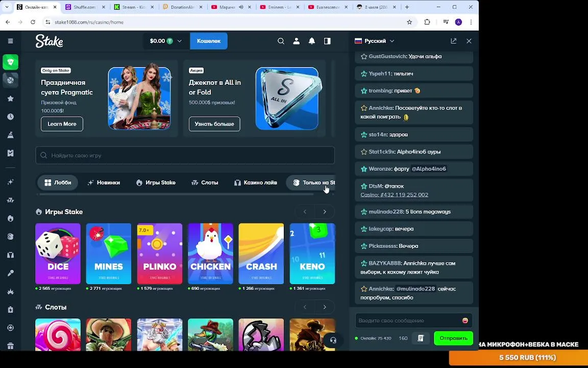Open the sports basketball sidebar icon
This screenshot has height=368, width=588.
pos(11,80)
